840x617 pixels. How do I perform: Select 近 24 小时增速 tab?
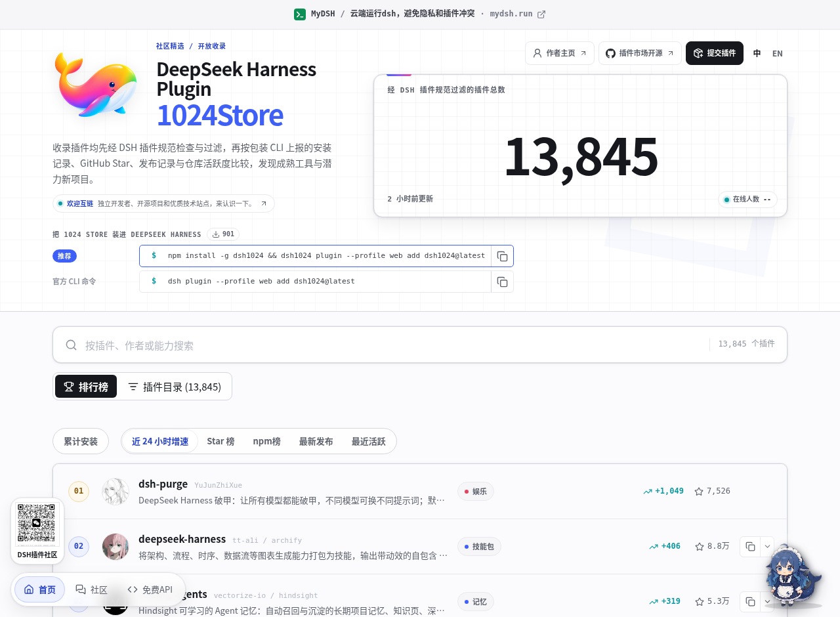coord(160,441)
